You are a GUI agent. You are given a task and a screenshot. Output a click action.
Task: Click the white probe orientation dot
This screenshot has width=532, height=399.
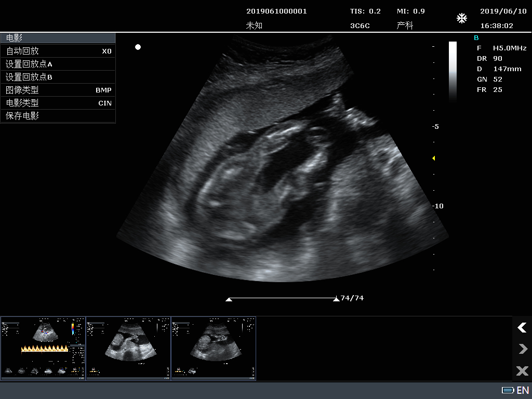[138, 47]
